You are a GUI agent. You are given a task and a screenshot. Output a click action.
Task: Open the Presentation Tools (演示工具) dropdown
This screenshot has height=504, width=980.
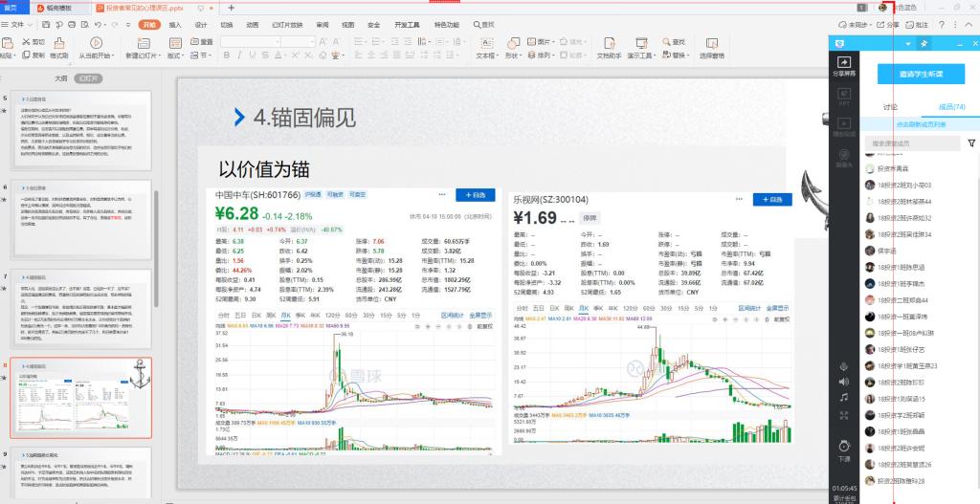click(x=642, y=55)
